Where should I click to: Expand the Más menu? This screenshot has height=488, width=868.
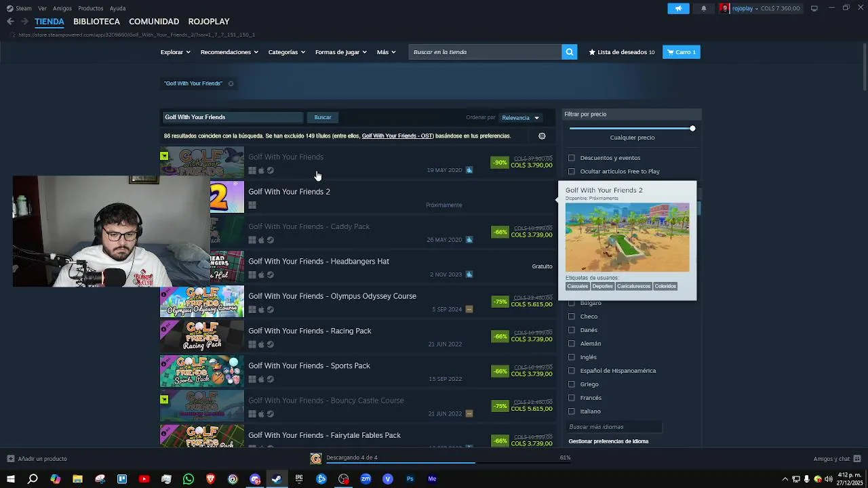click(386, 52)
